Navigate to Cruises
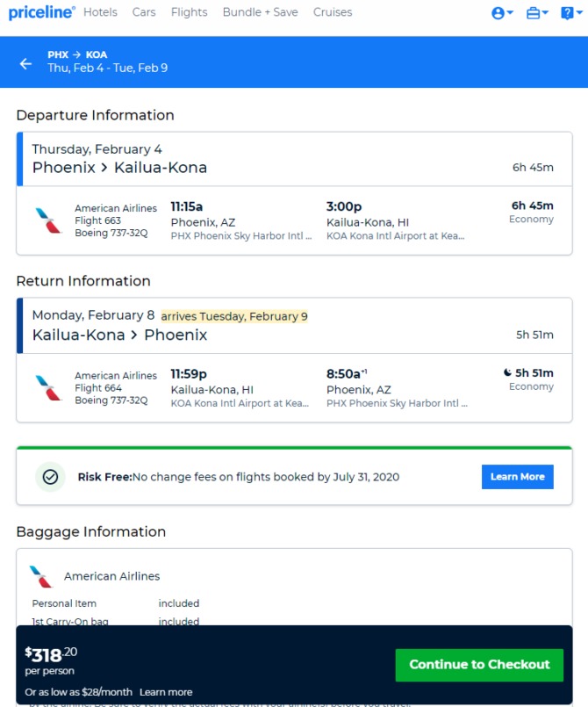 pyautogui.click(x=333, y=12)
